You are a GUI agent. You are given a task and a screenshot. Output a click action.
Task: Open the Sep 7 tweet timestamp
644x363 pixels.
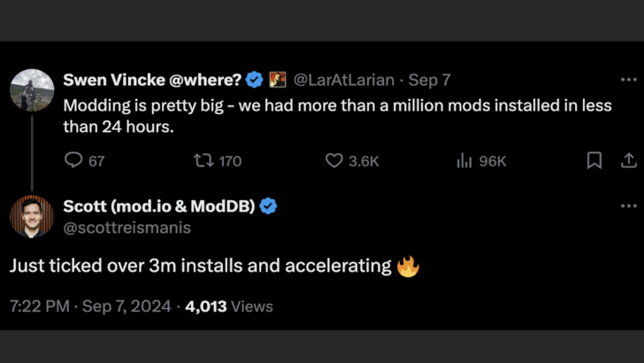click(430, 80)
